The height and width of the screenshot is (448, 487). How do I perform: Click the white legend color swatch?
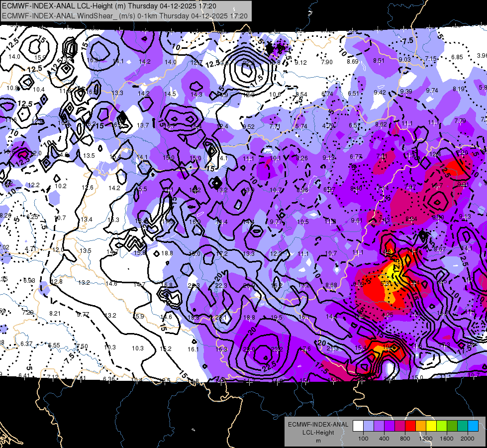point(358,426)
